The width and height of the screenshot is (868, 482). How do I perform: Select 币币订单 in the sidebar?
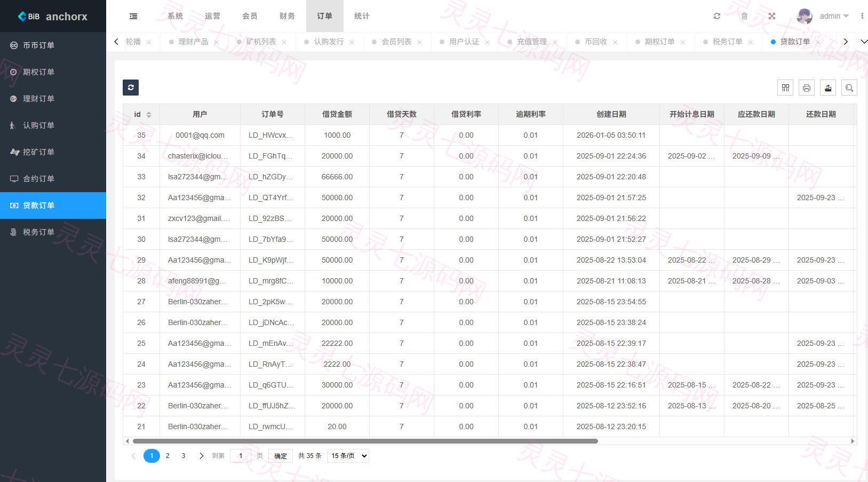53,45
